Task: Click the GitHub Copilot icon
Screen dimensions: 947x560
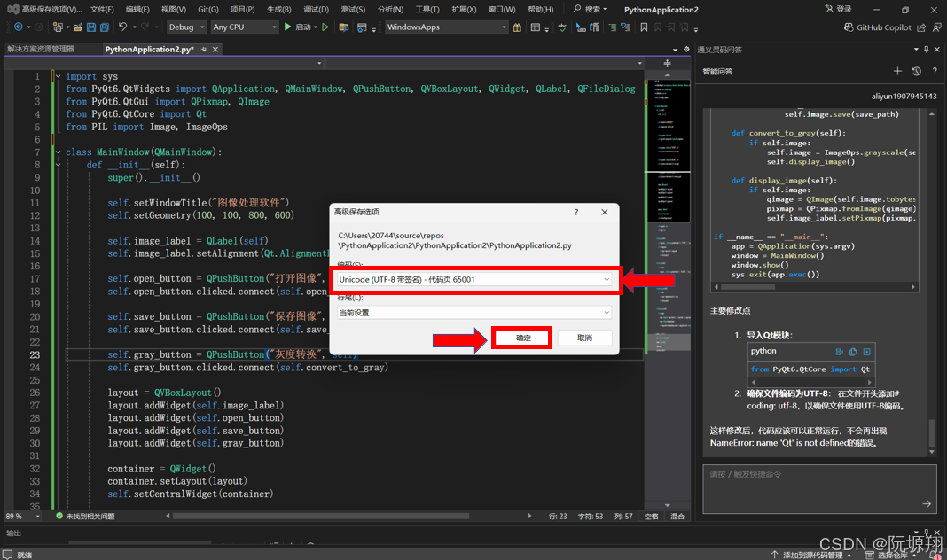Action: [x=849, y=27]
